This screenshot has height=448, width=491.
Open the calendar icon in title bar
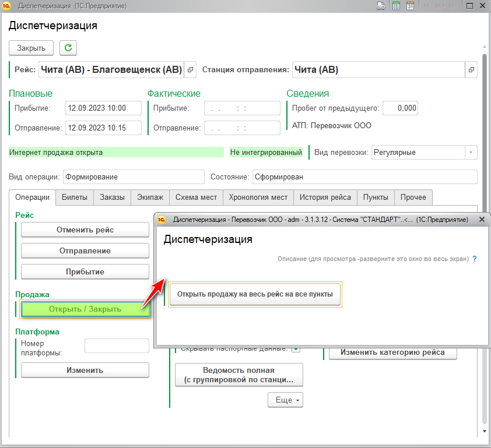[x=410, y=6]
